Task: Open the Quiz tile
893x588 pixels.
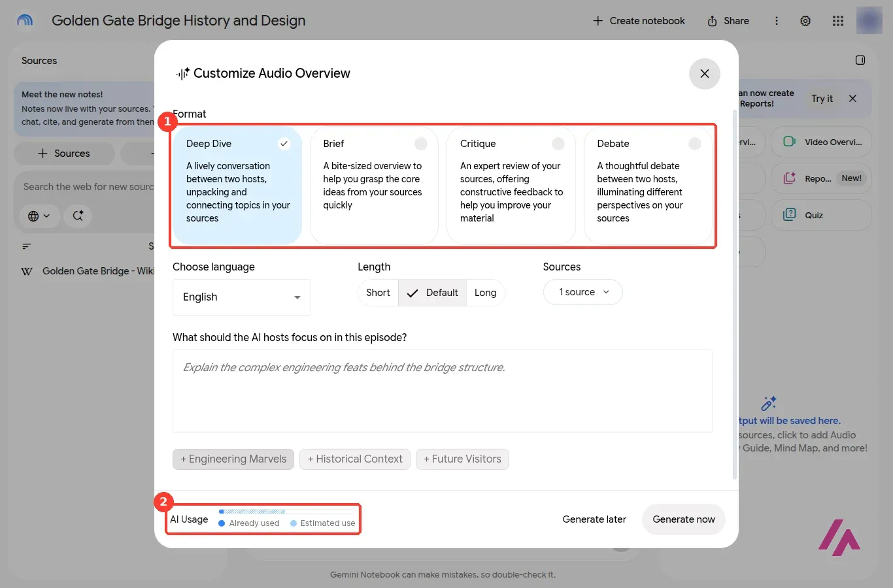Action: click(822, 215)
